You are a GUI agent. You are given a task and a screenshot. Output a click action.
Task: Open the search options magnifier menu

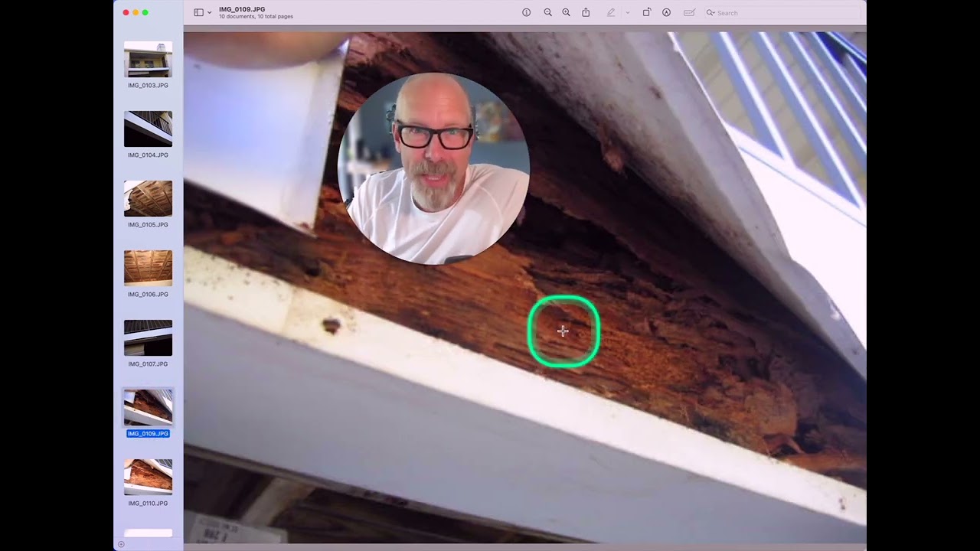point(710,13)
